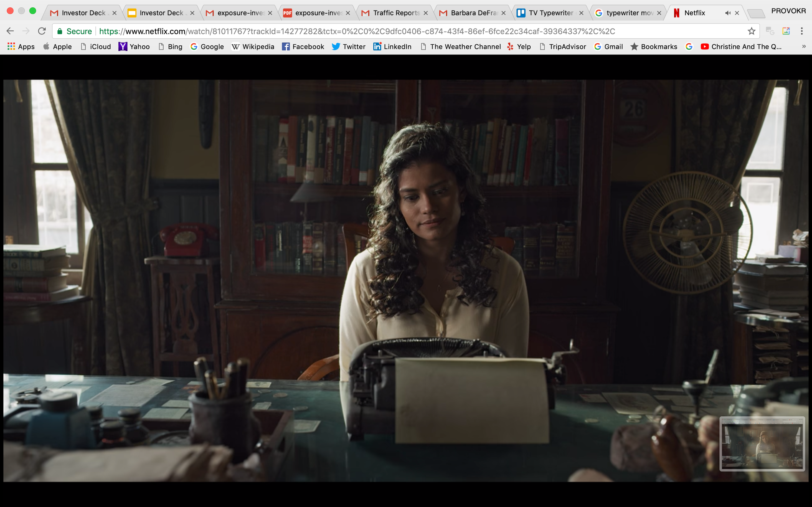Open Chrome three-dot menu
Viewport: 812px width, 507px height.
point(802,31)
